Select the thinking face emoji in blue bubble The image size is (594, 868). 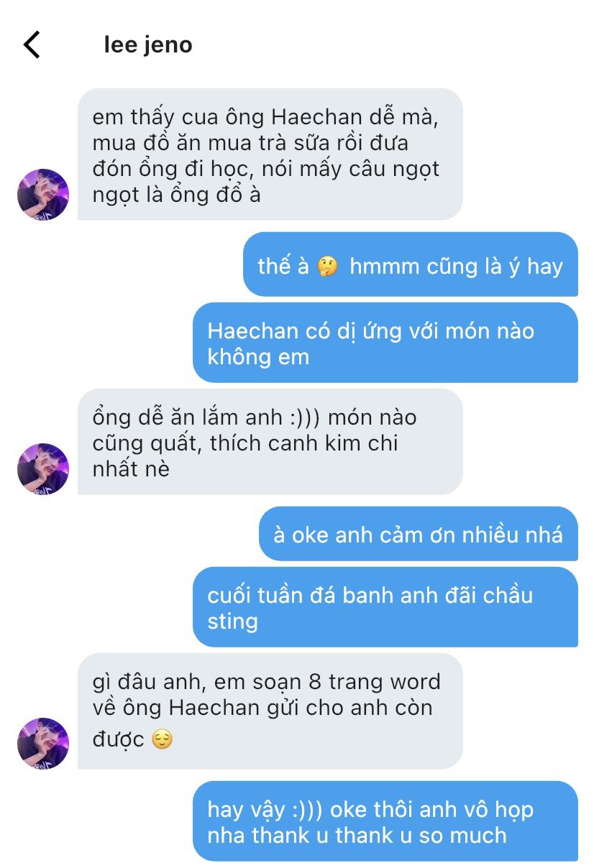327,267
